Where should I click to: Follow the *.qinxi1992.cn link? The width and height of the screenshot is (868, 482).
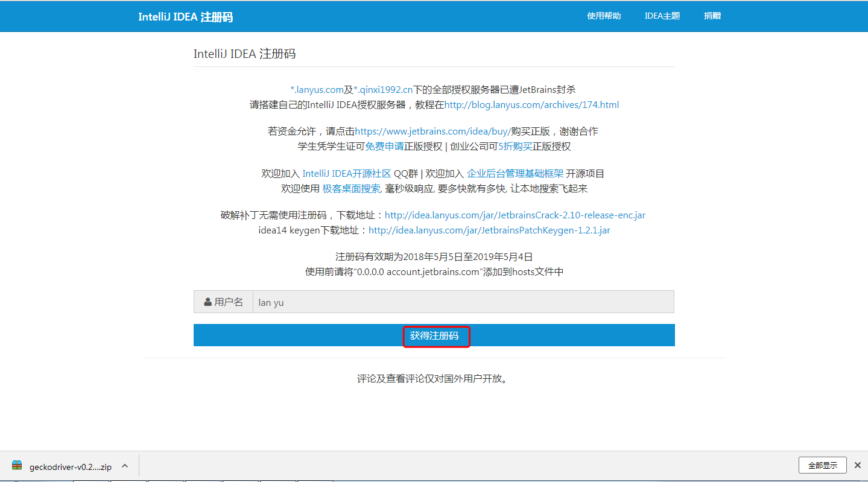383,89
